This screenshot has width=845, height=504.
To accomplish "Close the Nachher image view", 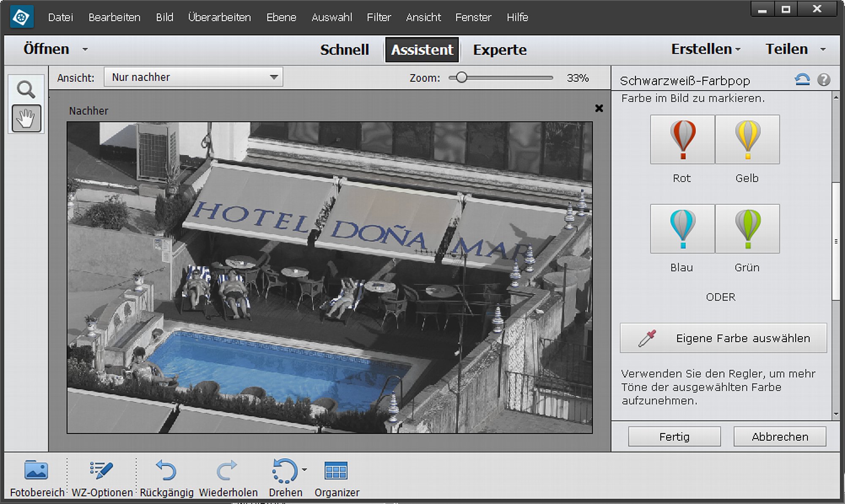I will pos(599,108).
